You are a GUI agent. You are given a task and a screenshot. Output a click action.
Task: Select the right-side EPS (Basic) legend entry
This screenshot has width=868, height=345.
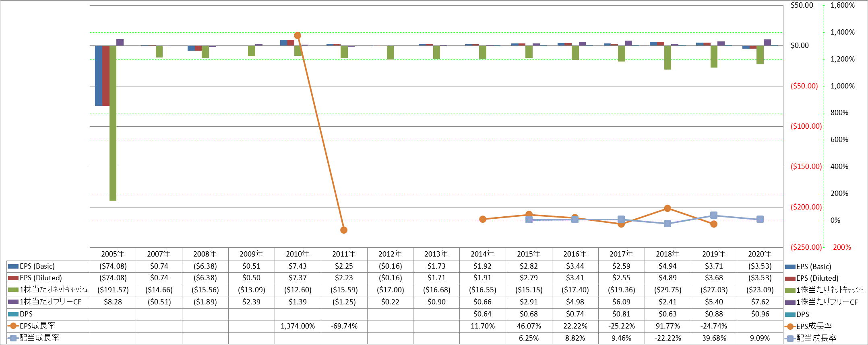pyautogui.click(x=808, y=267)
